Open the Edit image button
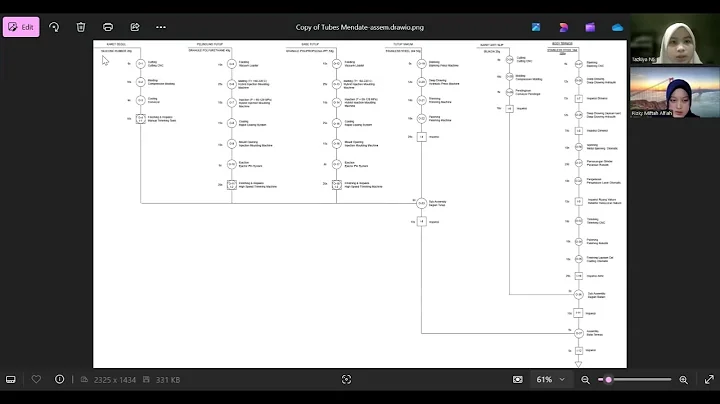 tap(21, 27)
